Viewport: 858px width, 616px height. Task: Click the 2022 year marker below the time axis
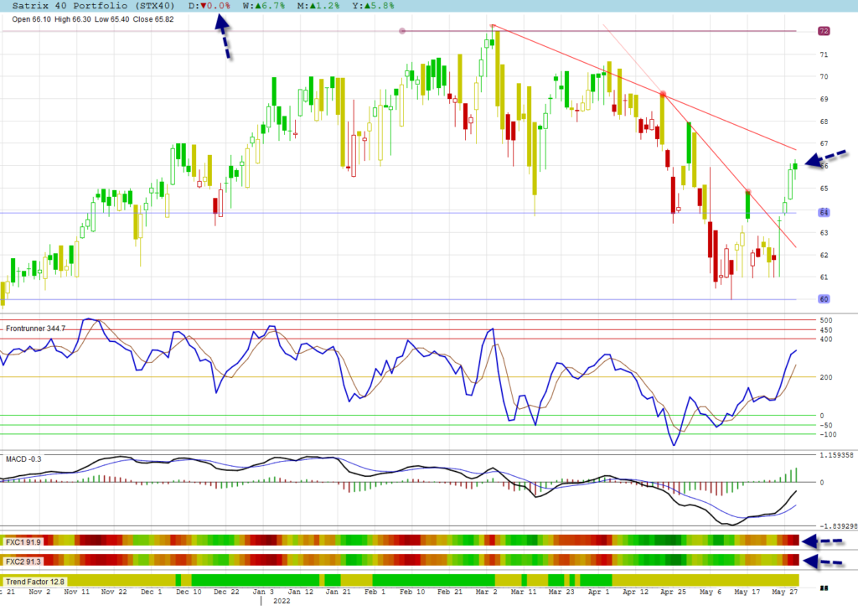282,601
